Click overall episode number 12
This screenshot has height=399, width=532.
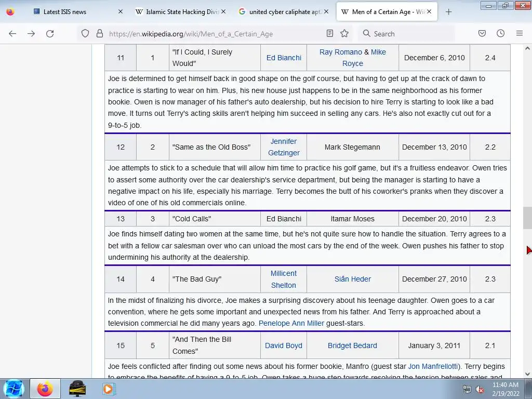coord(121,147)
